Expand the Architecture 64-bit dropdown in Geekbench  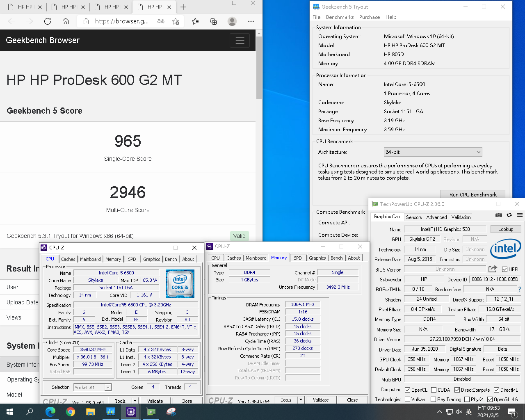[433, 152]
